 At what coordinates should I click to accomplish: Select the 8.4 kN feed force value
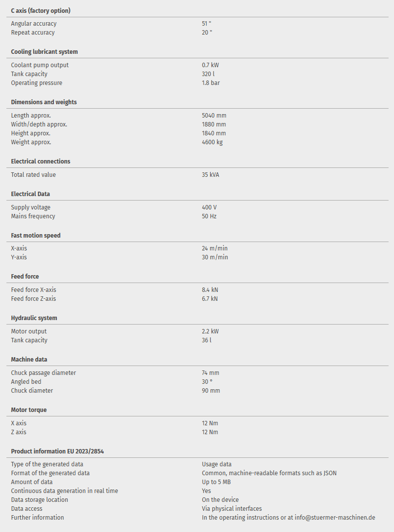pyautogui.click(x=210, y=290)
